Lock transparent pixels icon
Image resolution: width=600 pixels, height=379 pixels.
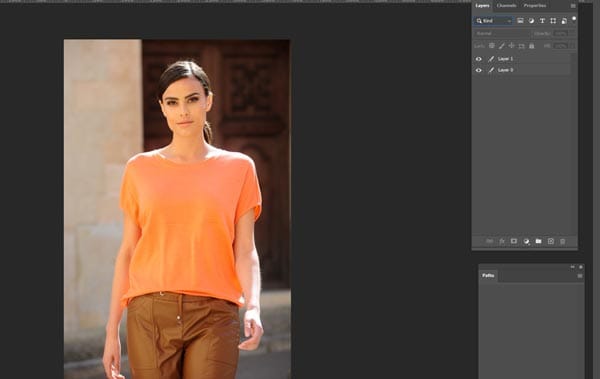[x=492, y=46]
